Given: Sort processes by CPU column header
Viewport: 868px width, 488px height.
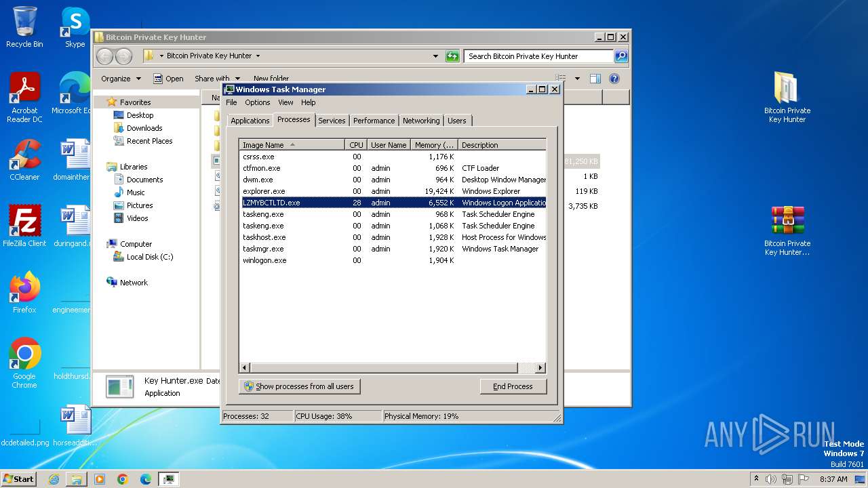Looking at the screenshot, I should pyautogui.click(x=356, y=145).
